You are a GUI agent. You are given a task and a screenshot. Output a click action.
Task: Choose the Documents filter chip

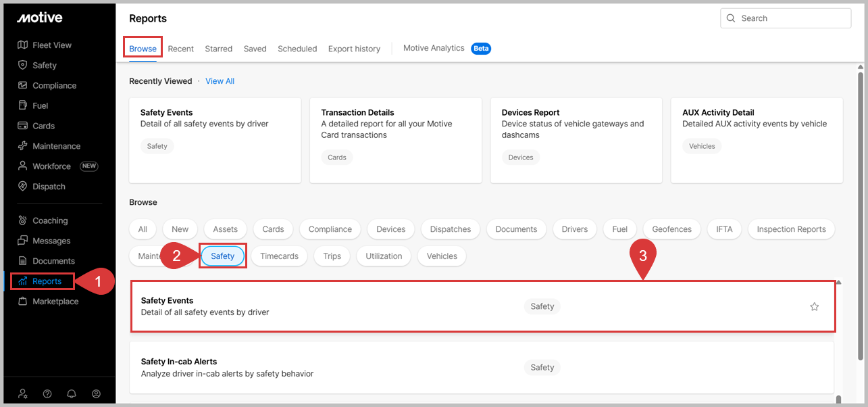pyautogui.click(x=516, y=229)
